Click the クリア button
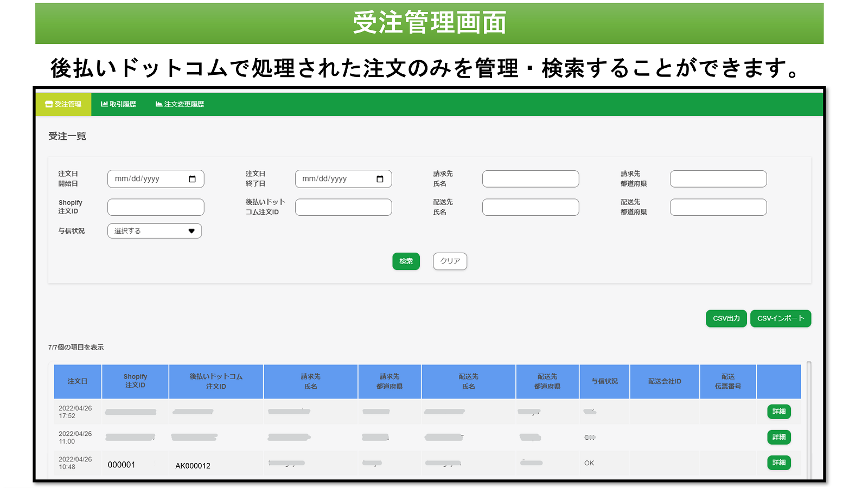The height and width of the screenshot is (488, 868). 450,261
